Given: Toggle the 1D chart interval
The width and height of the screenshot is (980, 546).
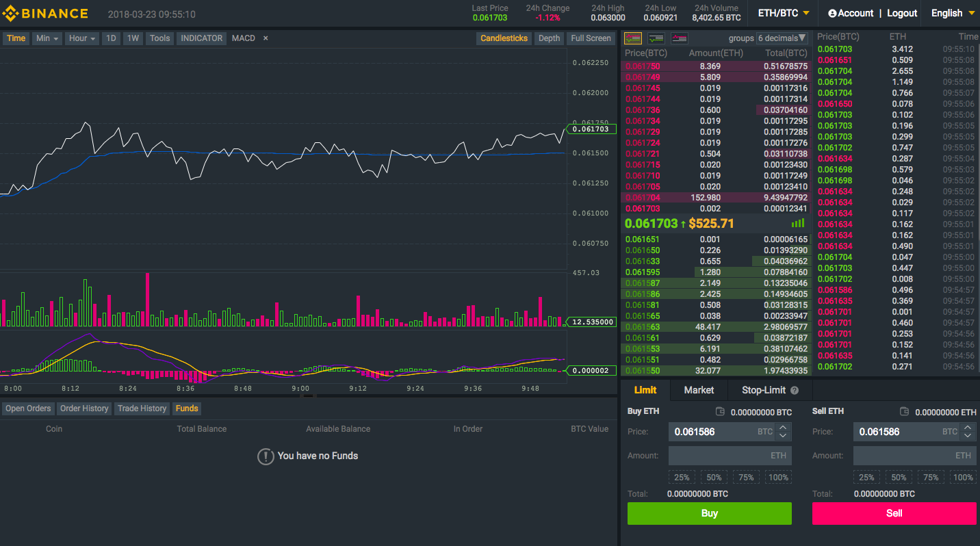Looking at the screenshot, I should (x=110, y=38).
